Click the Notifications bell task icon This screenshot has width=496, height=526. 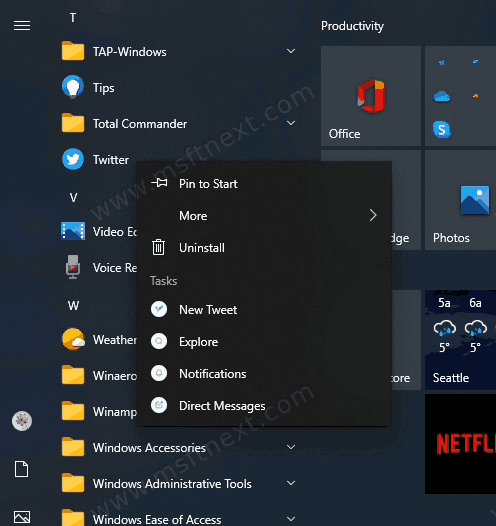159,373
